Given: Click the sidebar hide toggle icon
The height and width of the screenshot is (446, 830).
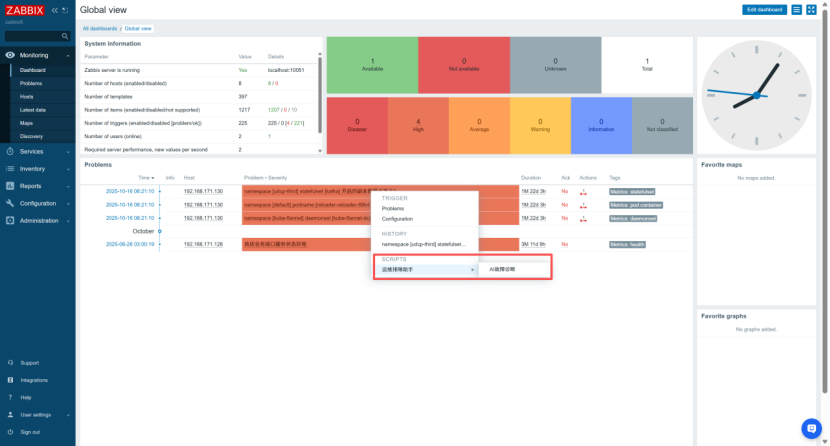Looking at the screenshot, I should pos(66,9).
